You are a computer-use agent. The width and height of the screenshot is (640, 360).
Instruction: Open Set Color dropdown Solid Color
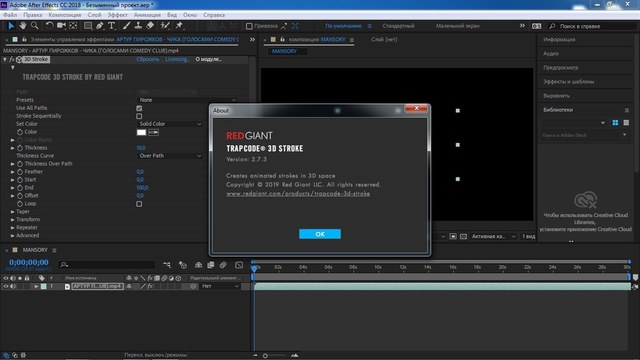170,124
